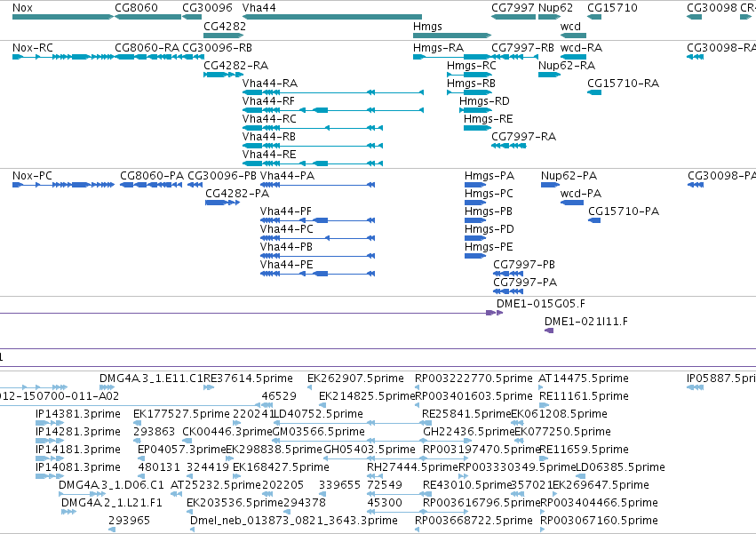Select the Vha44-RB transcript label

[x=269, y=137]
